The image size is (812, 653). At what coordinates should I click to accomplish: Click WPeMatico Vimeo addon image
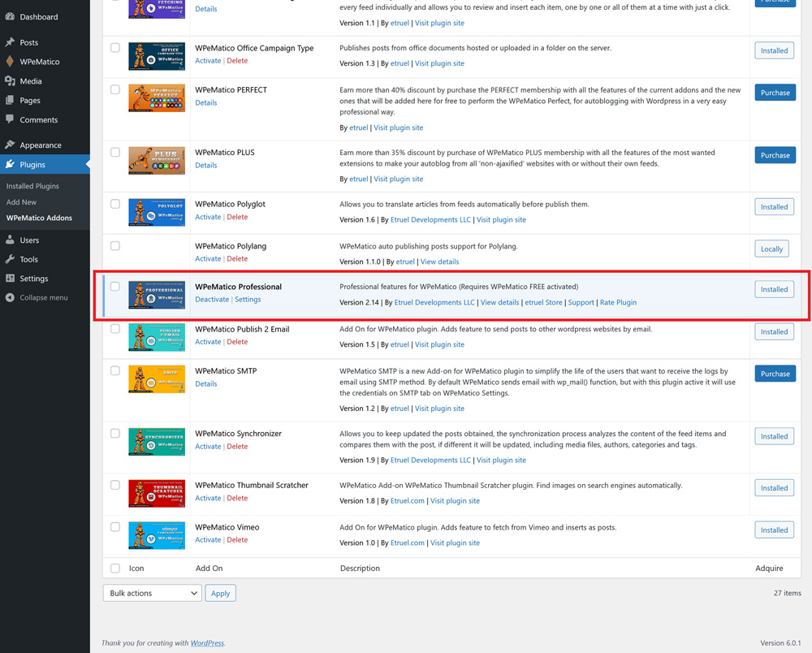tap(157, 535)
